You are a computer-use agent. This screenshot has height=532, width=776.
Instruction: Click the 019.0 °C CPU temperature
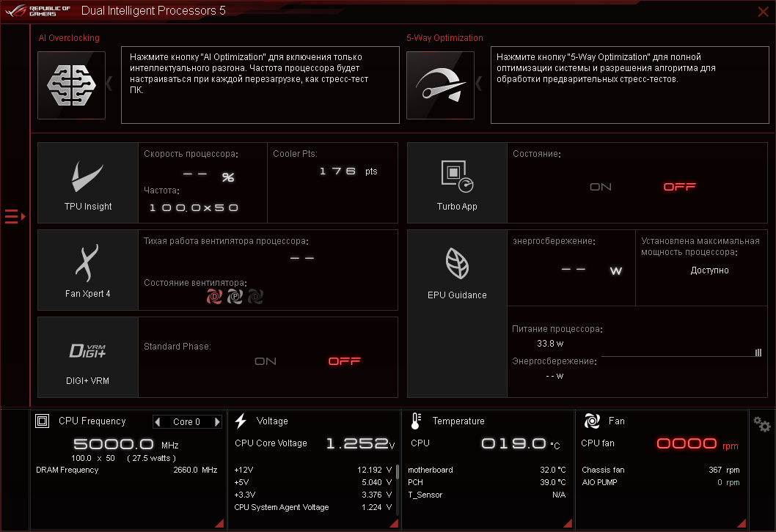click(x=521, y=443)
